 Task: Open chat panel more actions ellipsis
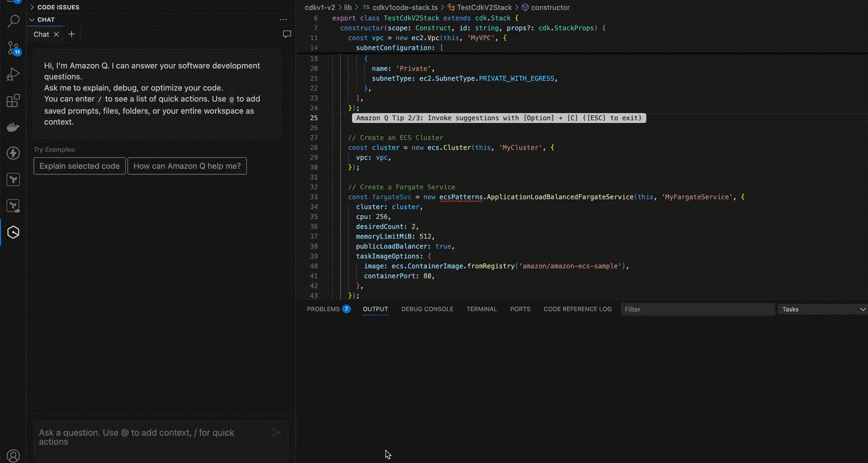click(x=283, y=19)
